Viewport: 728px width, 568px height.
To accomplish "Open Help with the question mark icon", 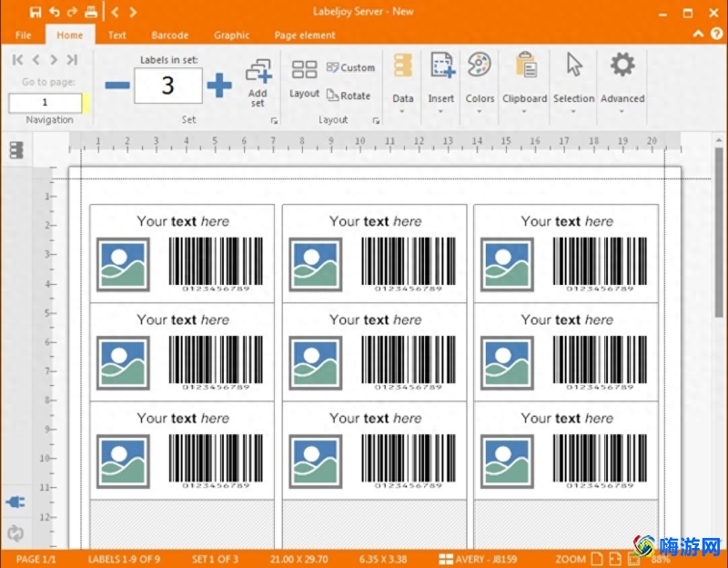I will coord(716,34).
